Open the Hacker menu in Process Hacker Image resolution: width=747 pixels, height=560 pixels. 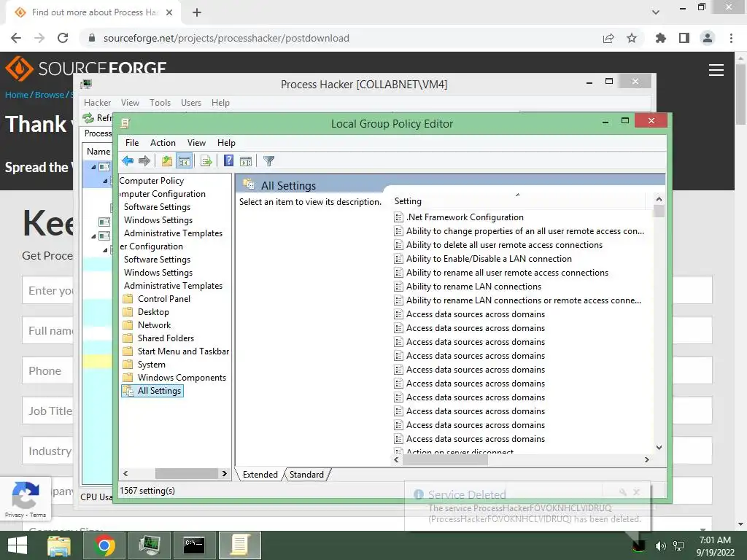click(97, 103)
